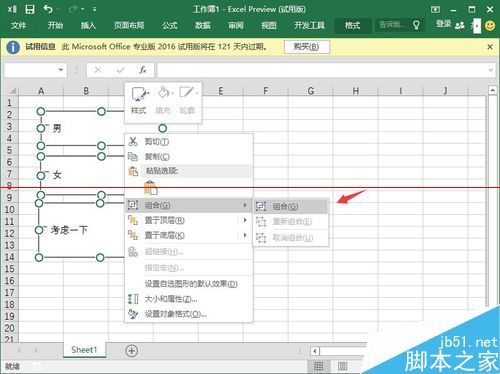
Task: Click the 男 text label
Action: click(x=57, y=128)
